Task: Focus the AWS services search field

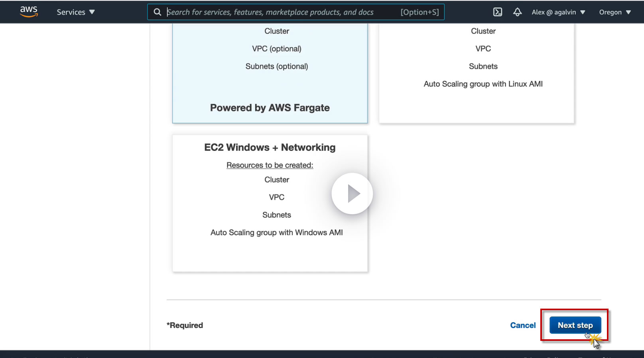Action: (279, 12)
